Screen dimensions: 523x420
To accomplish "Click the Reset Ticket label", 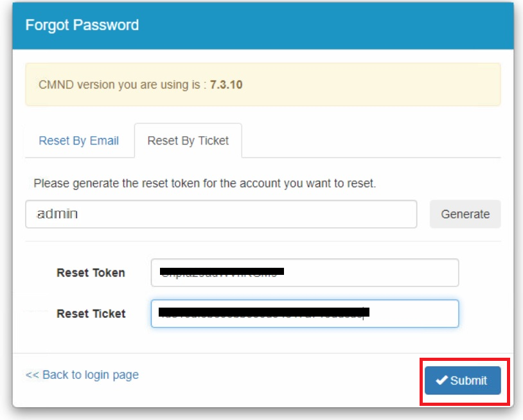I will (91, 313).
